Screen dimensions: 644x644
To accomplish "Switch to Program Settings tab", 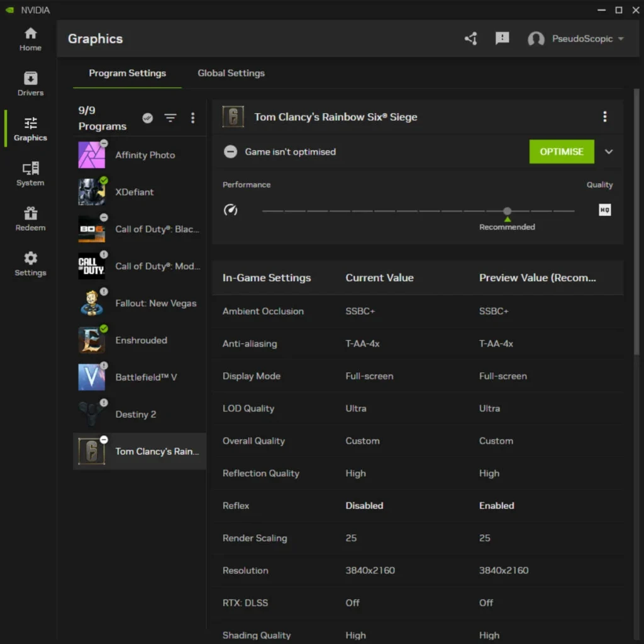I will click(127, 73).
